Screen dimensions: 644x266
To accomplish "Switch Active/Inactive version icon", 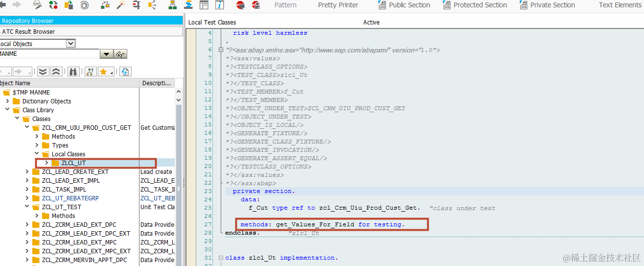I will click(53, 5).
